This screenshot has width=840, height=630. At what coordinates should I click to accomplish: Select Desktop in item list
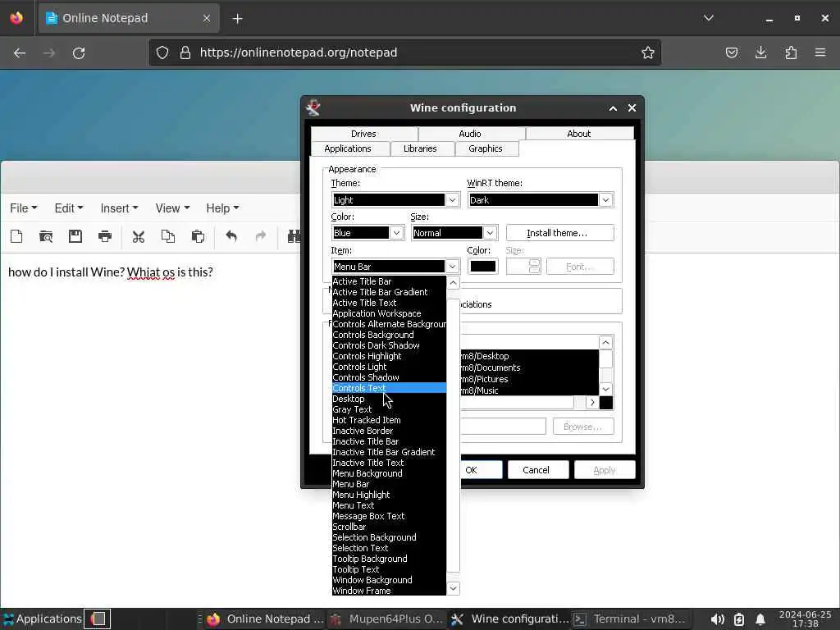click(x=389, y=399)
